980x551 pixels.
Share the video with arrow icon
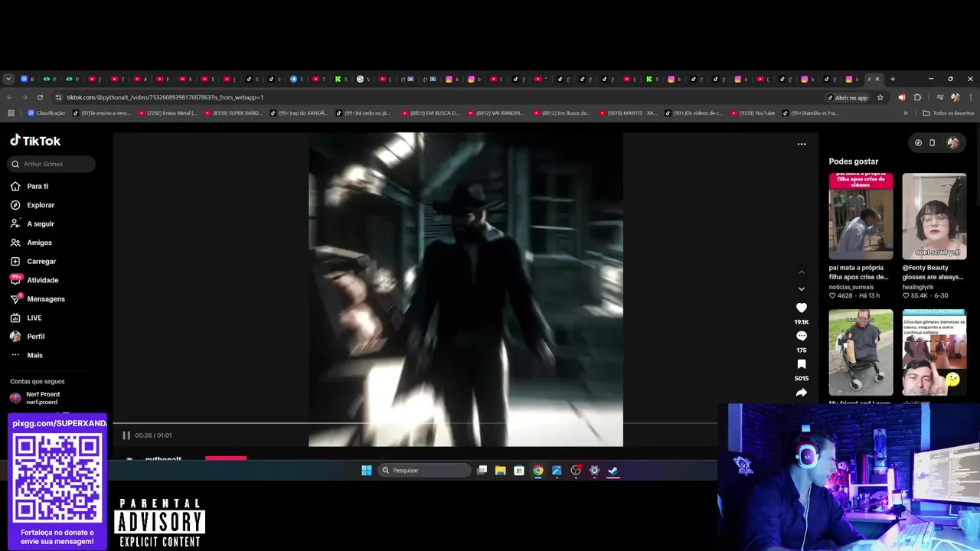802,393
